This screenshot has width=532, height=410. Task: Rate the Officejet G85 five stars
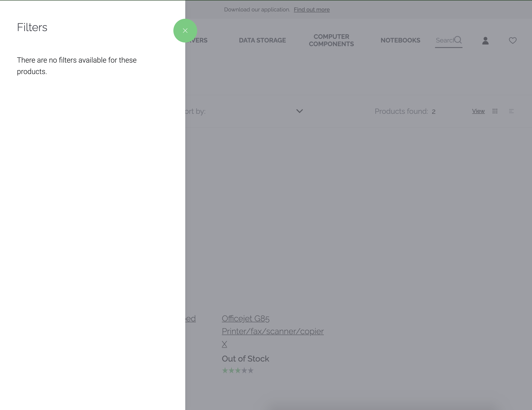coord(251,370)
